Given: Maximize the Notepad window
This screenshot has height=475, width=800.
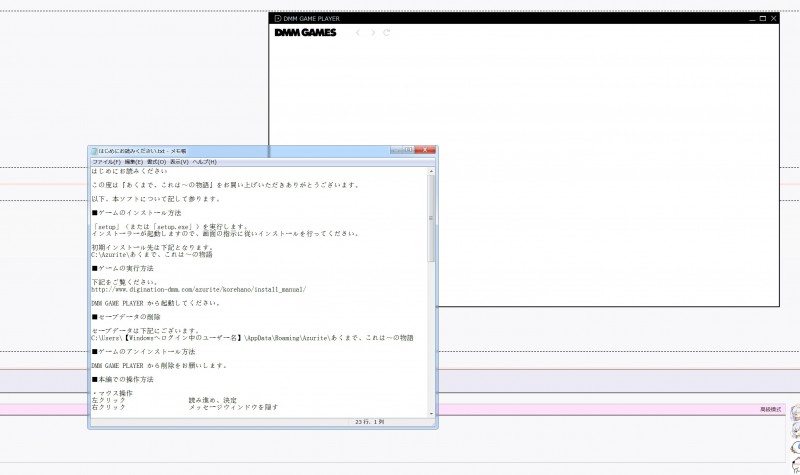Looking at the screenshot, I should point(409,150).
